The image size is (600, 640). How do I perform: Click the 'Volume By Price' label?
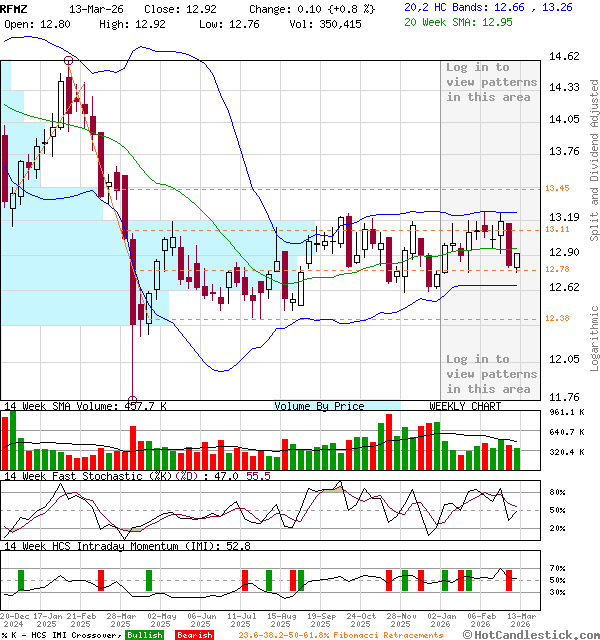pyautogui.click(x=319, y=406)
